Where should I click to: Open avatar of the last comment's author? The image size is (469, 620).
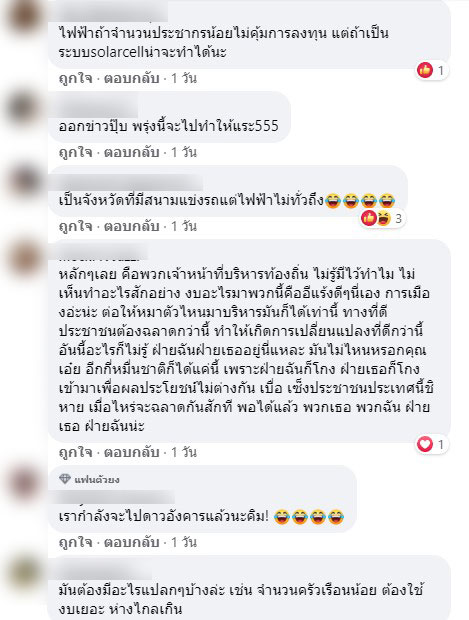point(23,572)
